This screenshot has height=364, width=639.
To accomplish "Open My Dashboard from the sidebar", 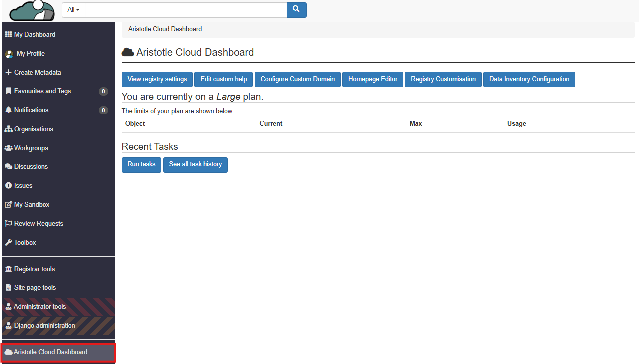I will [34, 35].
